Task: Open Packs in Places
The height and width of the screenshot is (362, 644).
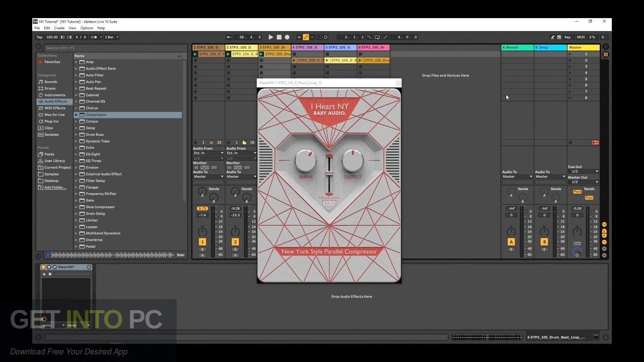Action: click(49, 154)
